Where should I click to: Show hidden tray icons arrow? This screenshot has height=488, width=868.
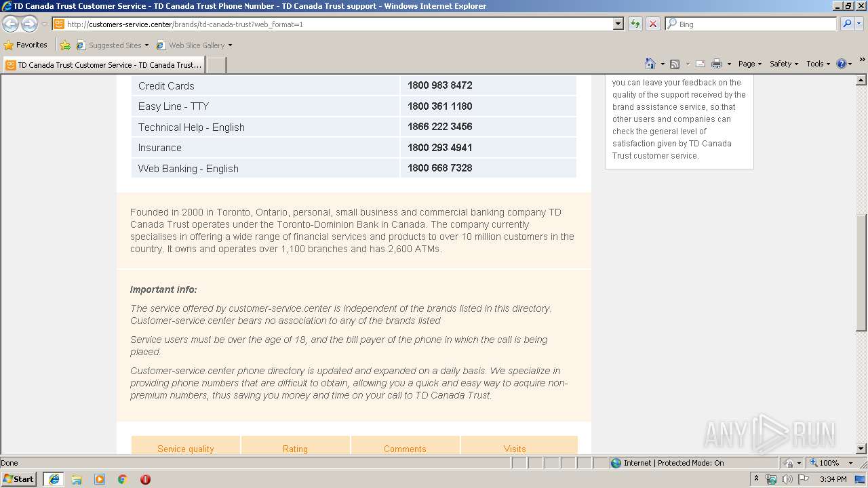[756, 479]
